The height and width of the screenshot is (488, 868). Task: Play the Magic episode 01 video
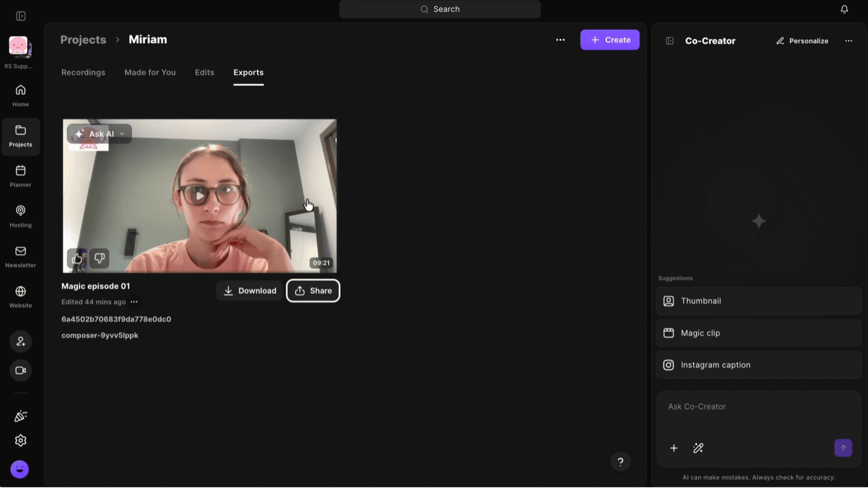pyautogui.click(x=199, y=196)
